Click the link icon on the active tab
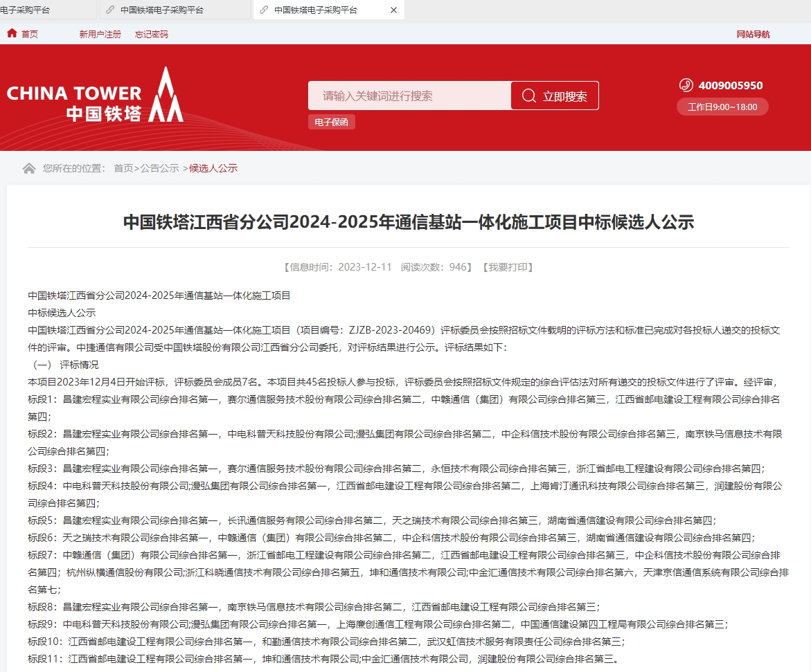Viewport: 811px width, 672px height. coord(265,10)
